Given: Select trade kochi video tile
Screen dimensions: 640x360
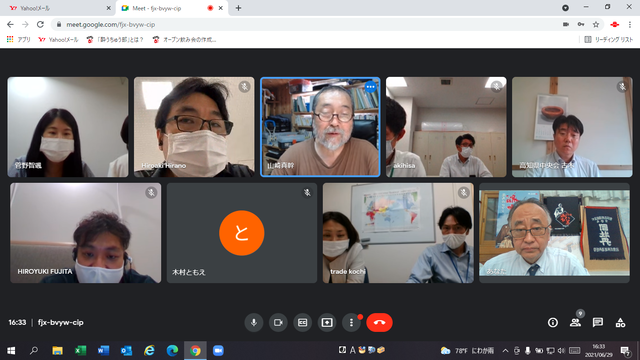Looking at the screenshot, I should (x=398, y=233).
